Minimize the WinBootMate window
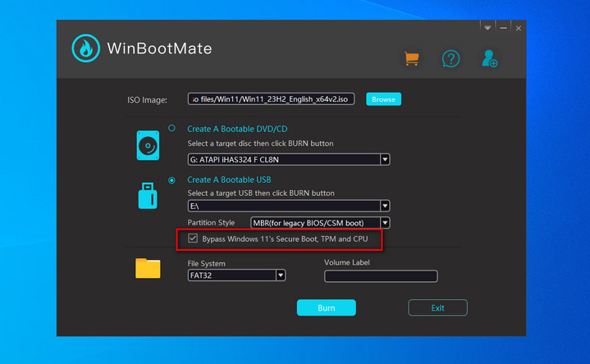Viewport: 590px width, 364px height. [x=504, y=28]
